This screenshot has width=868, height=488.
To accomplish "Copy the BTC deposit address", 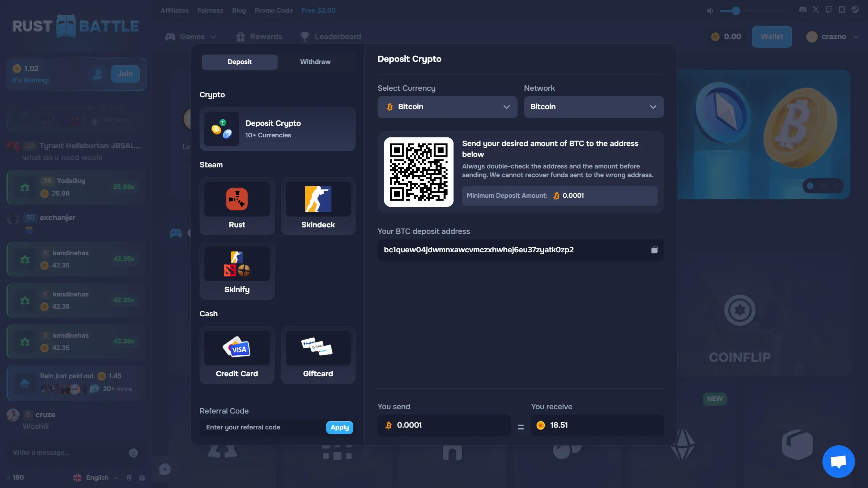I will [x=655, y=250].
